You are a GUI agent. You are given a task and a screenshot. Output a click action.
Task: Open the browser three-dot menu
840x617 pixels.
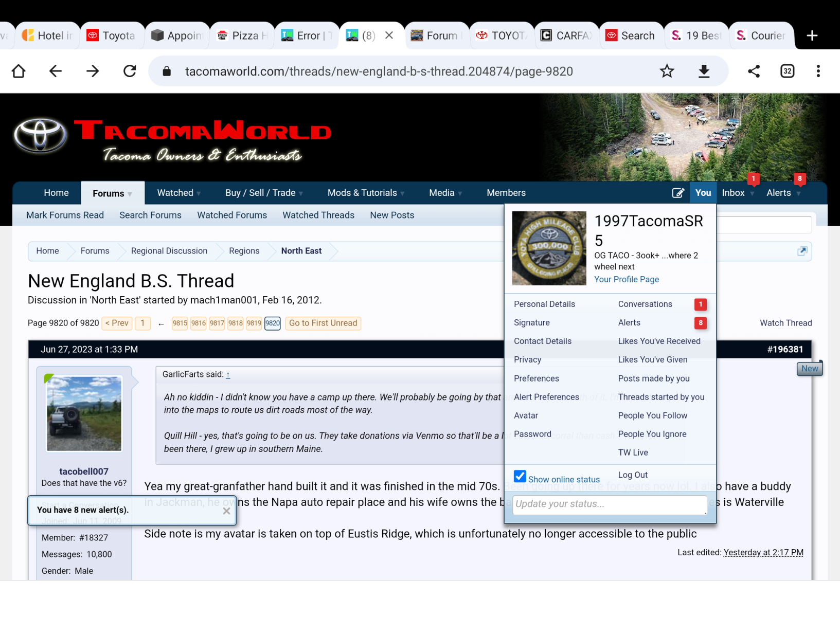tap(818, 71)
